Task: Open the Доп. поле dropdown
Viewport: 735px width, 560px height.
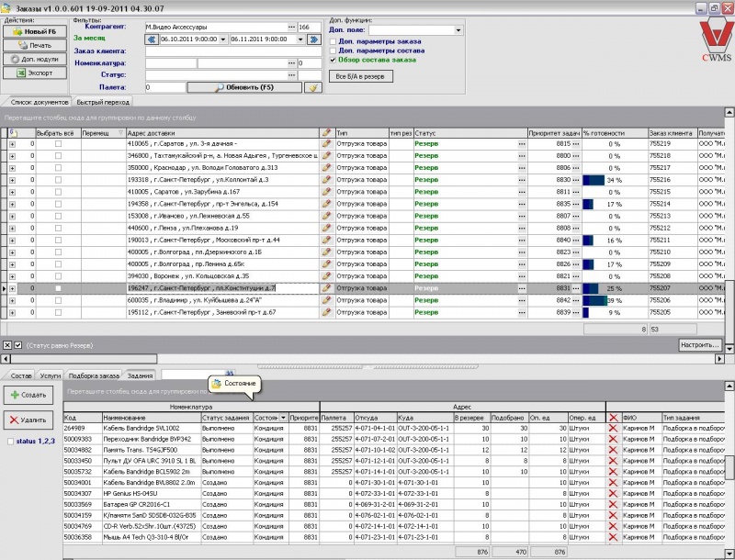Action: click(458, 29)
